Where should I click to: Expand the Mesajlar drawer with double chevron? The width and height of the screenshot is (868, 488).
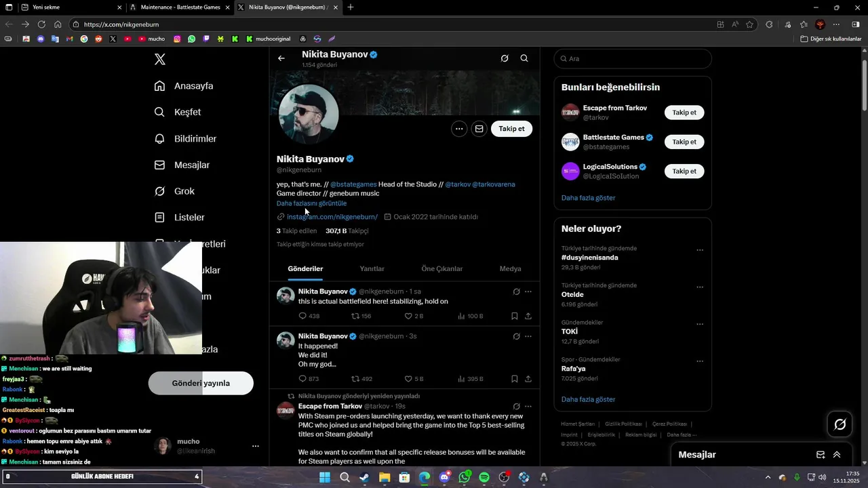pos(837,455)
